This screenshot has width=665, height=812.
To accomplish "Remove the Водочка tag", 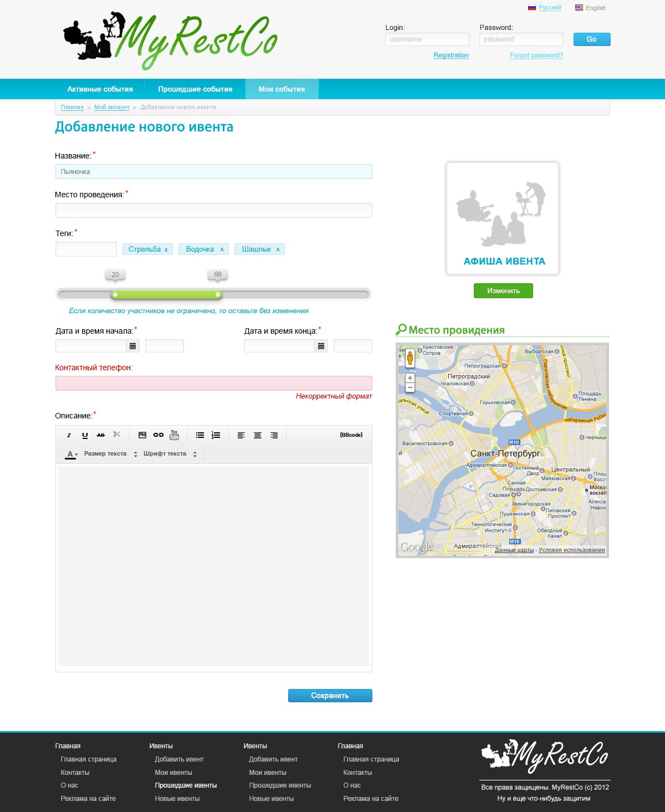I will pyautogui.click(x=222, y=249).
